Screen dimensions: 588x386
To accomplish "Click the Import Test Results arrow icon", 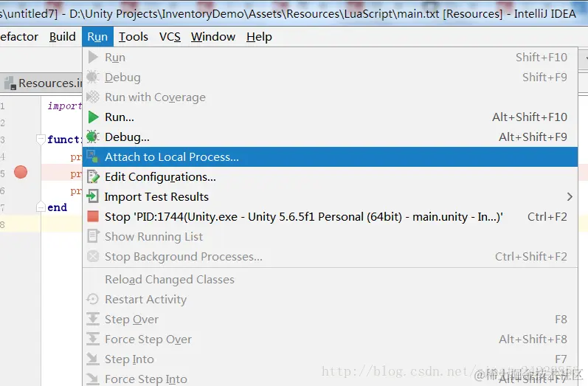I will [92, 196].
